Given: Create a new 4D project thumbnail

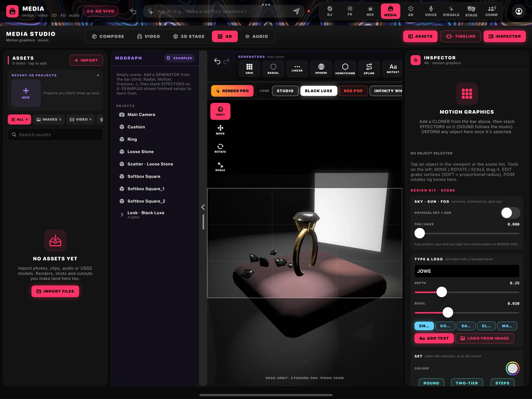Looking at the screenshot, I should [26, 93].
